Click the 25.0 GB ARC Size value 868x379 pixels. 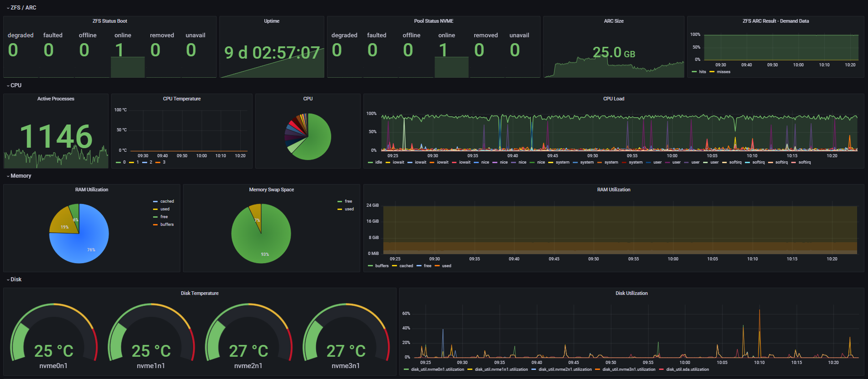click(614, 52)
